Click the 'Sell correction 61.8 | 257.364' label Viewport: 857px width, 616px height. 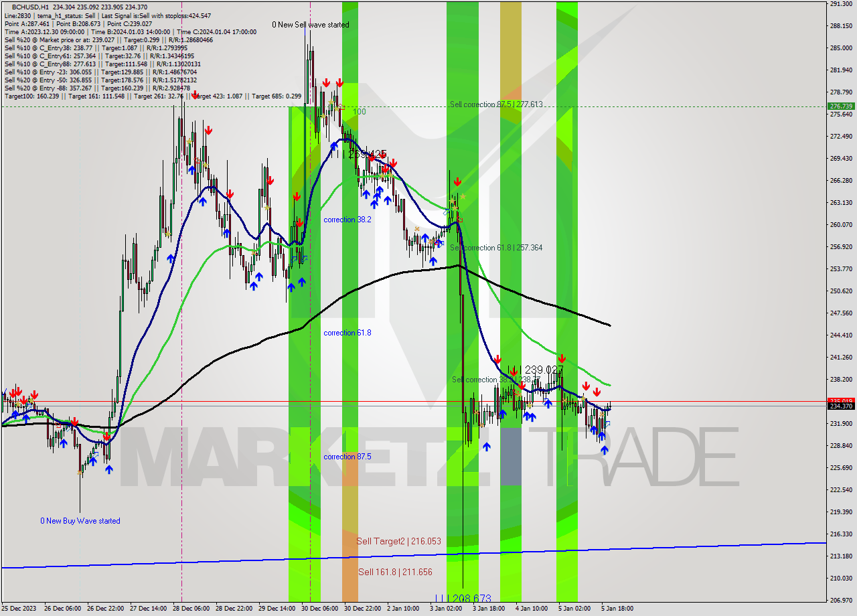click(496, 248)
